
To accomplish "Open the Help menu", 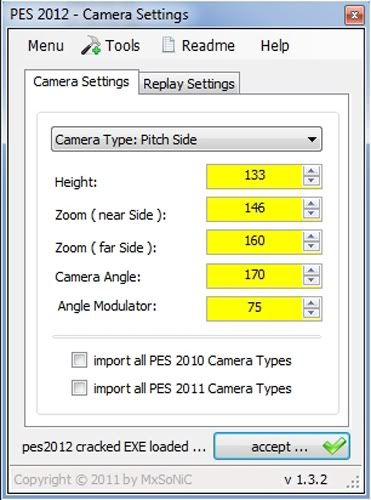I will click(275, 46).
